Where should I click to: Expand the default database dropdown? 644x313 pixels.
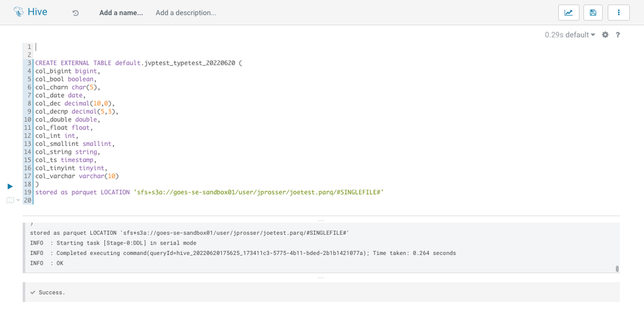(x=580, y=35)
